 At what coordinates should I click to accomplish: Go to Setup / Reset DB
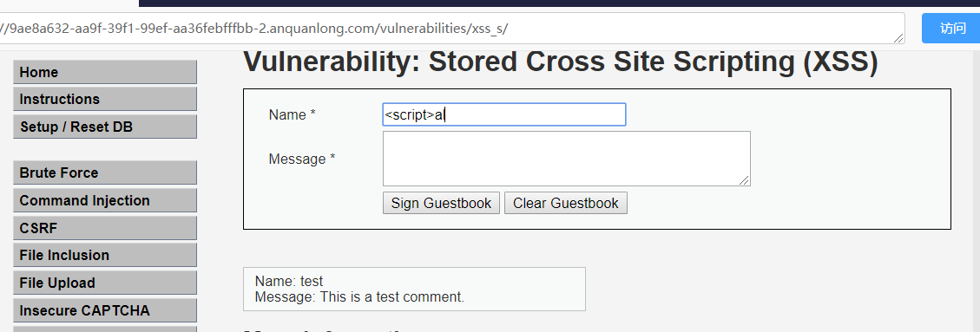point(105,127)
